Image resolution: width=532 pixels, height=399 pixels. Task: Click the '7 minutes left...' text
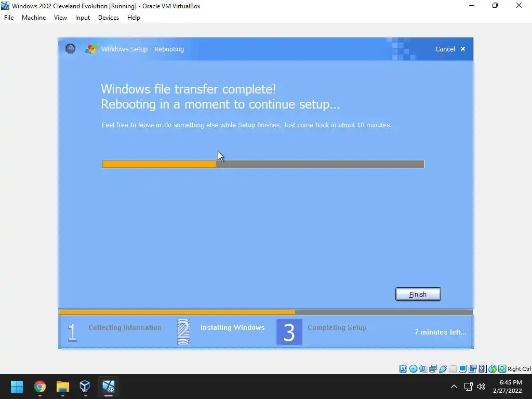(441, 332)
